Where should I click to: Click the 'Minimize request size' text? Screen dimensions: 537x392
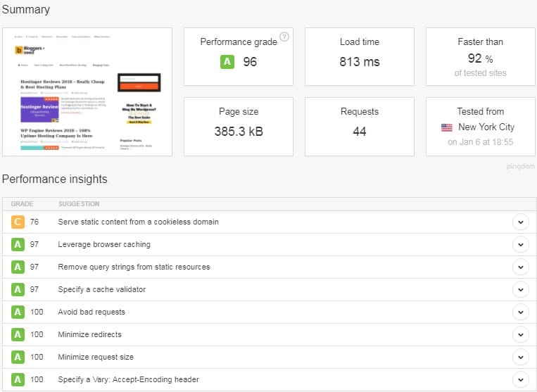[x=96, y=357]
